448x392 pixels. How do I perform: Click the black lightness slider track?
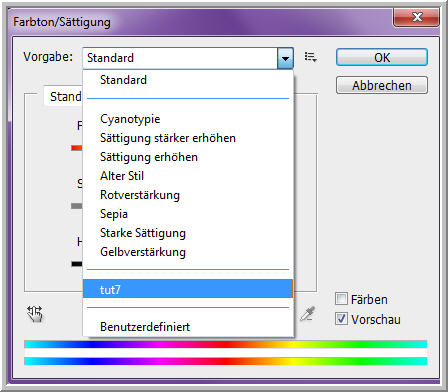point(77,264)
